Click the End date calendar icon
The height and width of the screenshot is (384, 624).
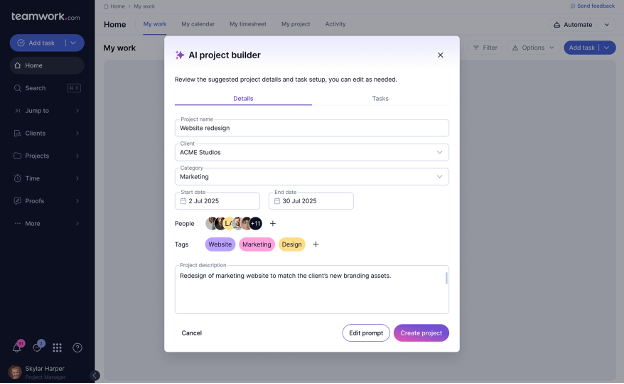tap(277, 201)
